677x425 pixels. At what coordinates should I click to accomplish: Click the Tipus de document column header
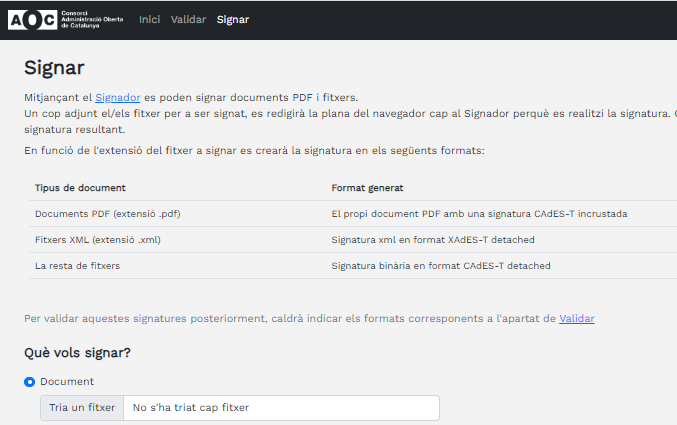coord(80,188)
